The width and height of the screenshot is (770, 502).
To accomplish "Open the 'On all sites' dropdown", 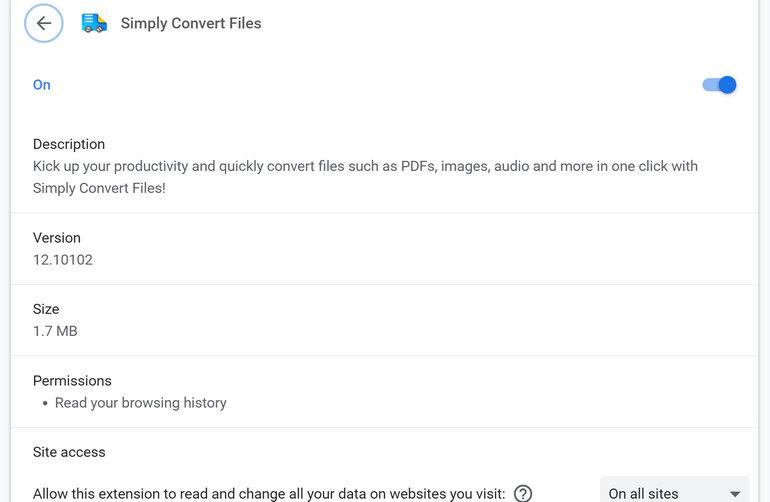I will click(x=674, y=493).
